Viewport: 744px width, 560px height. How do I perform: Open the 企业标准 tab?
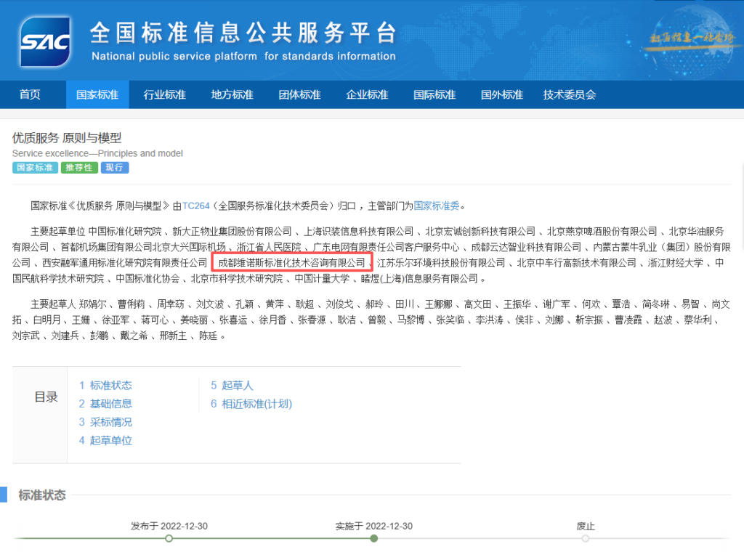click(367, 95)
